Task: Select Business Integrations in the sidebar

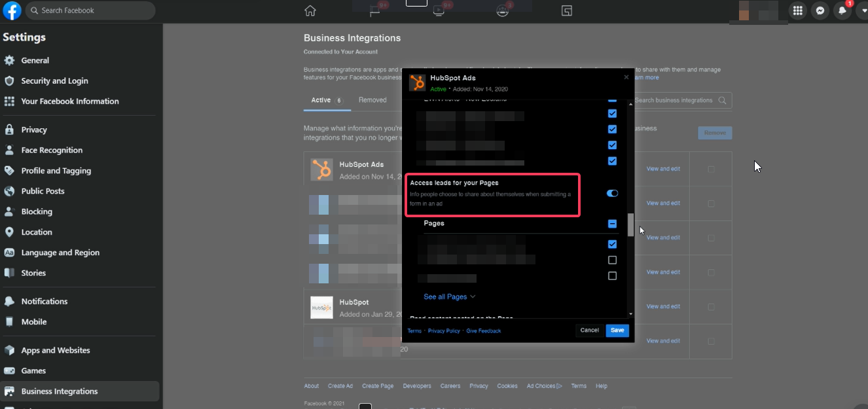Action: point(79,391)
